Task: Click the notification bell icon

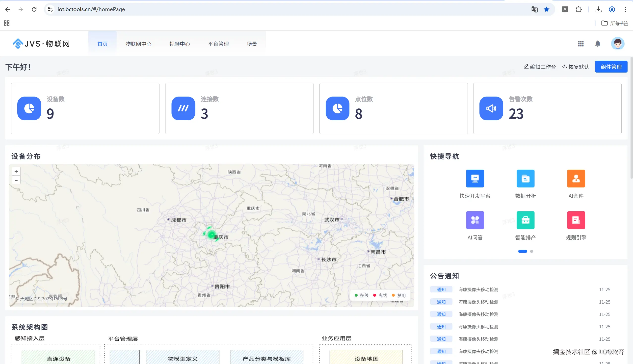Action: [x=597, y=44]
